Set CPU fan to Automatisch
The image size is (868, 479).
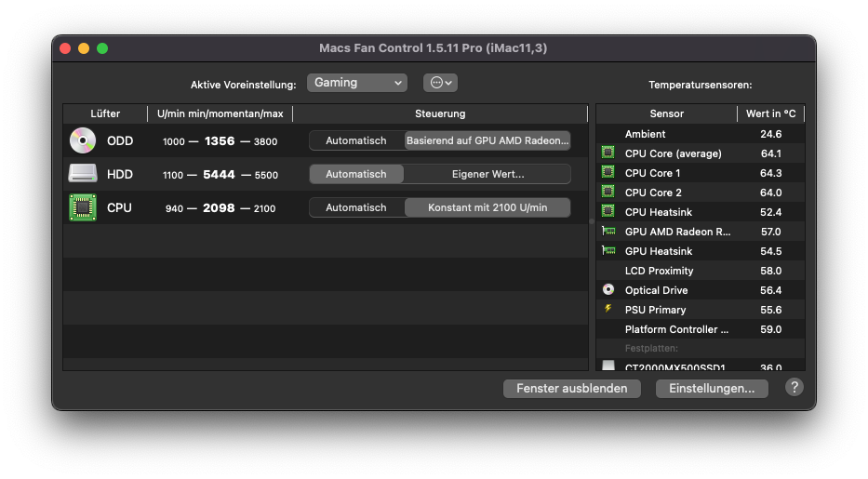(x=356, y=207)
